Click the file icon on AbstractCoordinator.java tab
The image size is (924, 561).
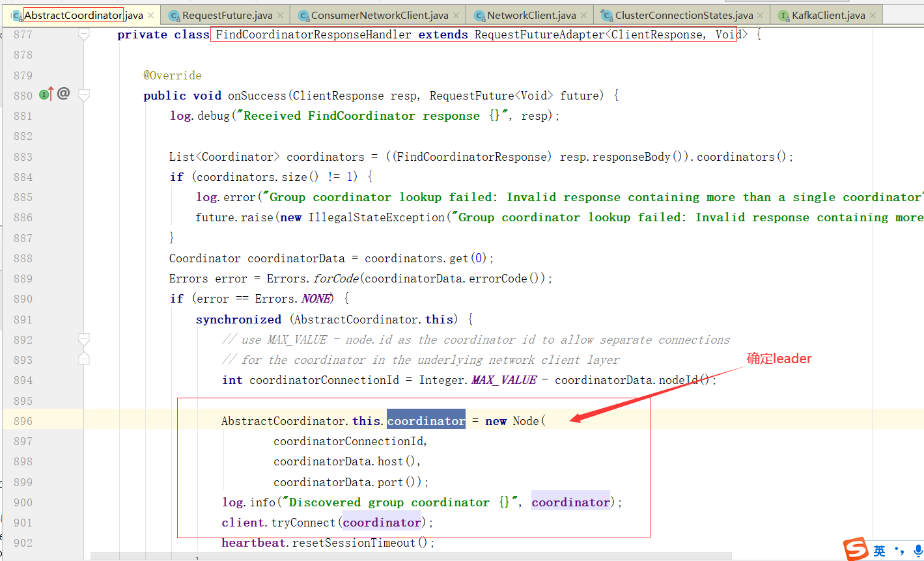pos(16,16)
